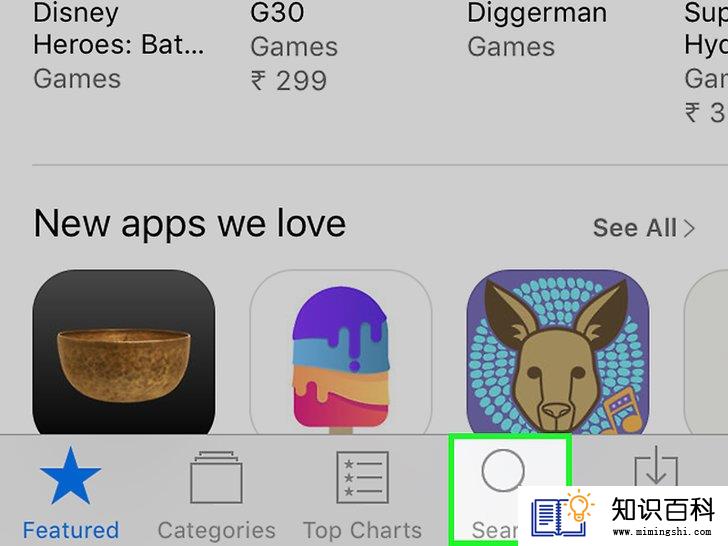Open the Categories tab icon
728x546 pixels.
pyautogui.click(x=216, y=477)
